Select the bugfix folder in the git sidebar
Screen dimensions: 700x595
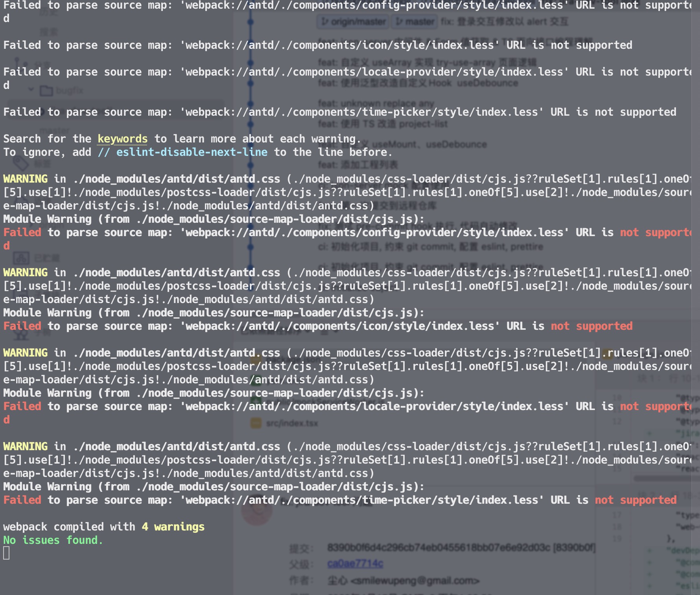coord(62,91)
